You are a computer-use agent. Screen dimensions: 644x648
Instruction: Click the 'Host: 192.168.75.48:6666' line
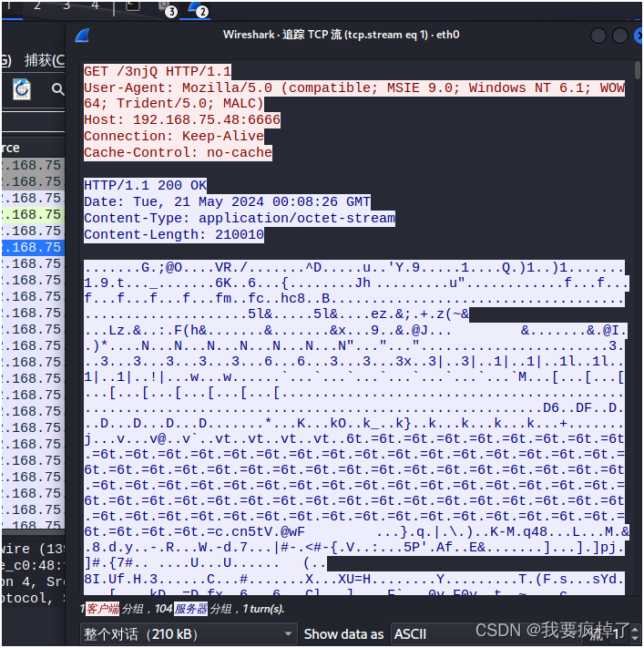182,119
